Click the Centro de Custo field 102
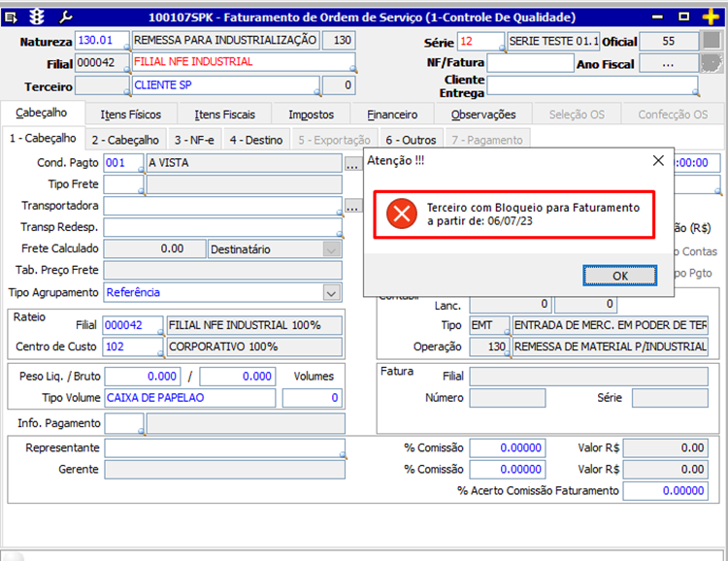The image size is (728, 561). (133, 346)
